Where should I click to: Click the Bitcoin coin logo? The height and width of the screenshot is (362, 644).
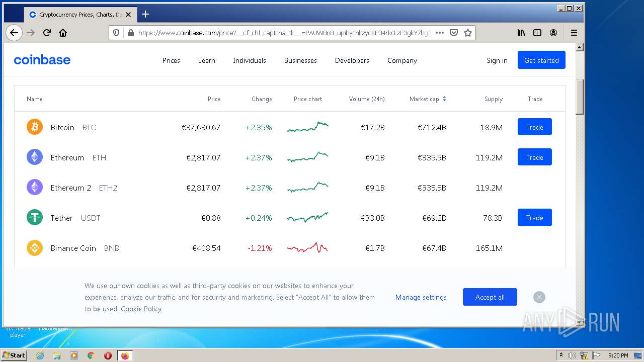click(35, 127)
